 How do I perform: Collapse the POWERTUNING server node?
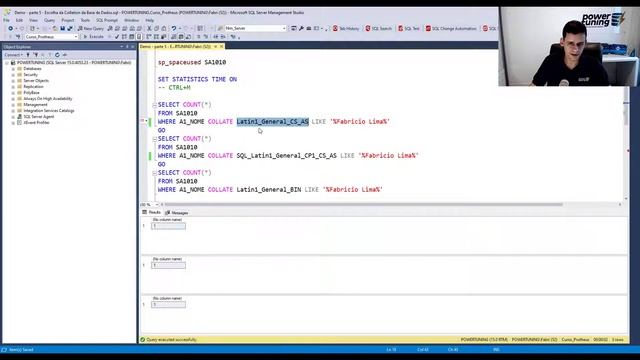tap(7, 63)
